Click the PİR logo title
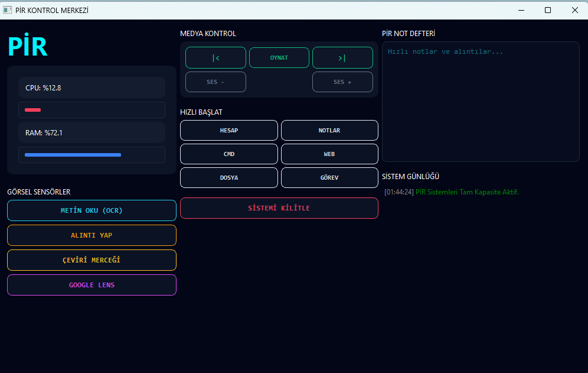Viewport: 588px width, 373px height. [28, 46]
